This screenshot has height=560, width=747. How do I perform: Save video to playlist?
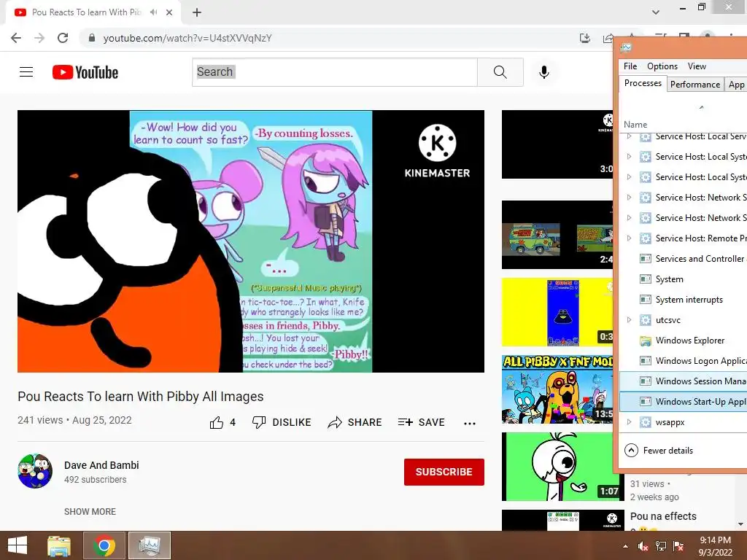pyautogui.click(x=421, y=422)
